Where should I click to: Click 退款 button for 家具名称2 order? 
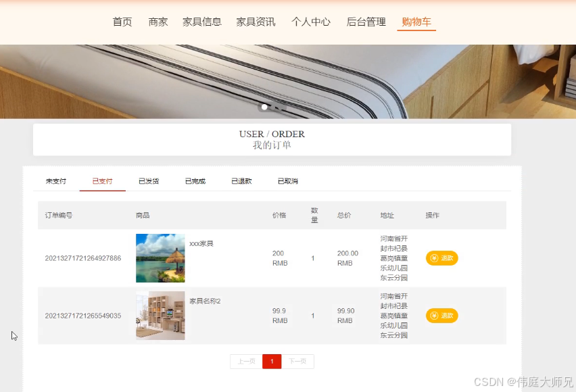pos(442,316)
